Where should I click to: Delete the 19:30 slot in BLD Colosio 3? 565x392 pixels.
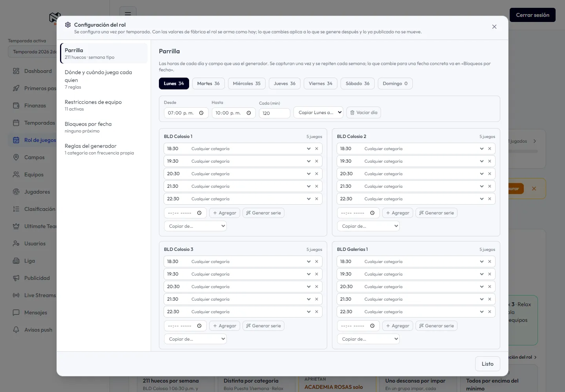(x=317, y=274)
